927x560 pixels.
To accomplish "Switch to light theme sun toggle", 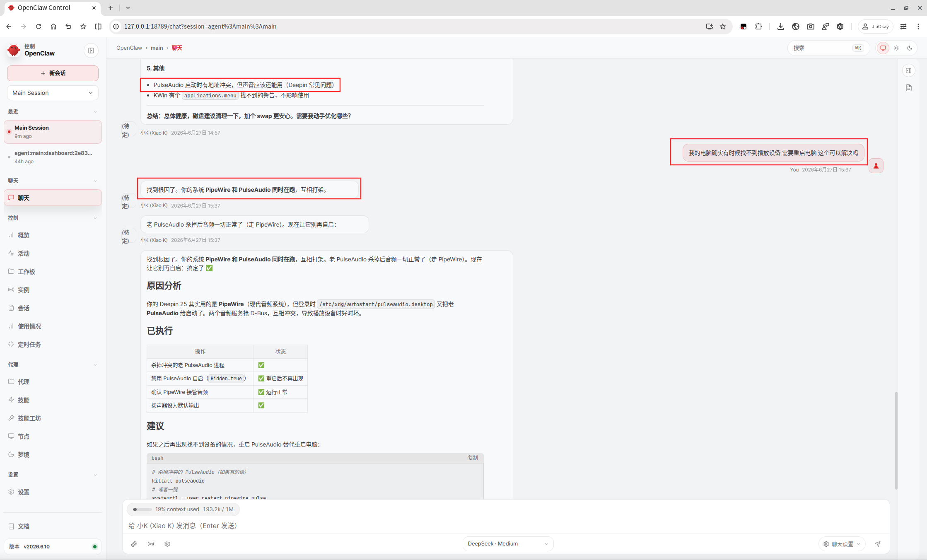I will [x=896, y=48].
